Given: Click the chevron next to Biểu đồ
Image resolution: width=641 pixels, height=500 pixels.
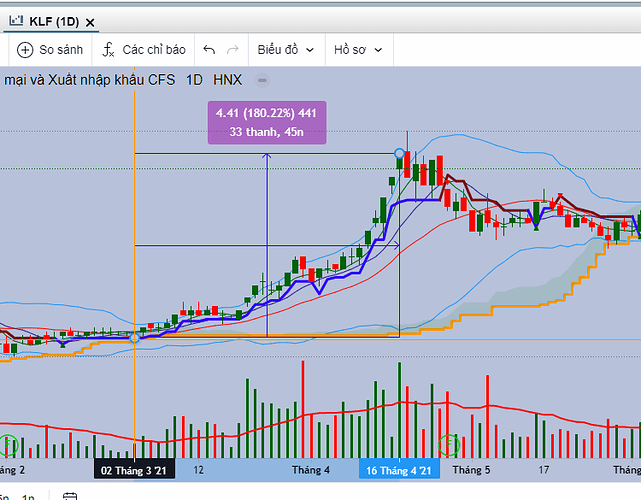Looking at the screenshot, I should [x=310, y=50].
